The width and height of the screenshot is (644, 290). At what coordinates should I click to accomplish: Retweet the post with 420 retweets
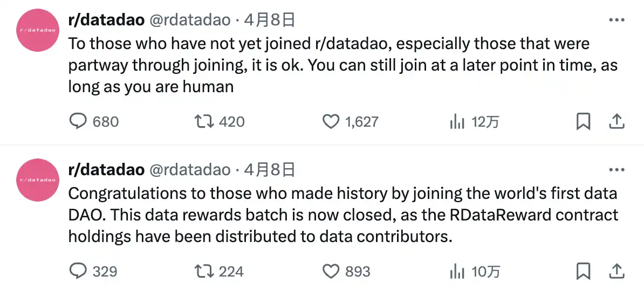203,122
